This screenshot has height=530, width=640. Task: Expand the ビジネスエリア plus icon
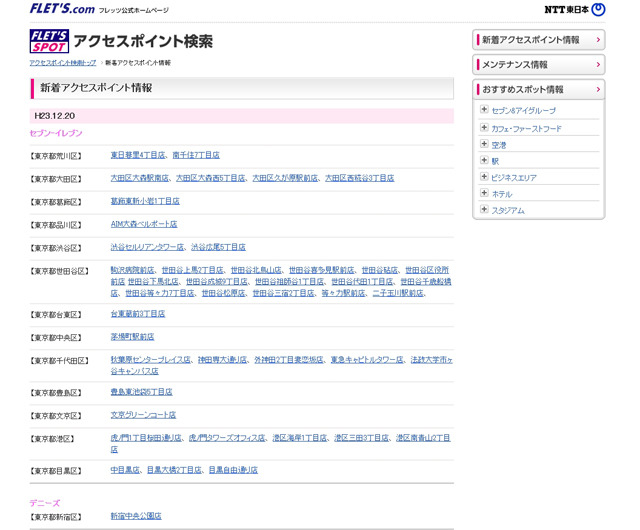point(484,176)
